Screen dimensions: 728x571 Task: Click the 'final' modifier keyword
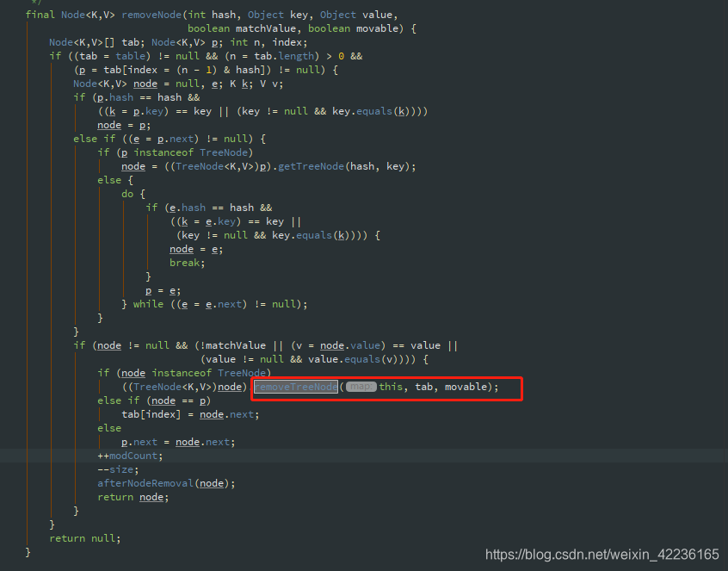coord(40,15)
